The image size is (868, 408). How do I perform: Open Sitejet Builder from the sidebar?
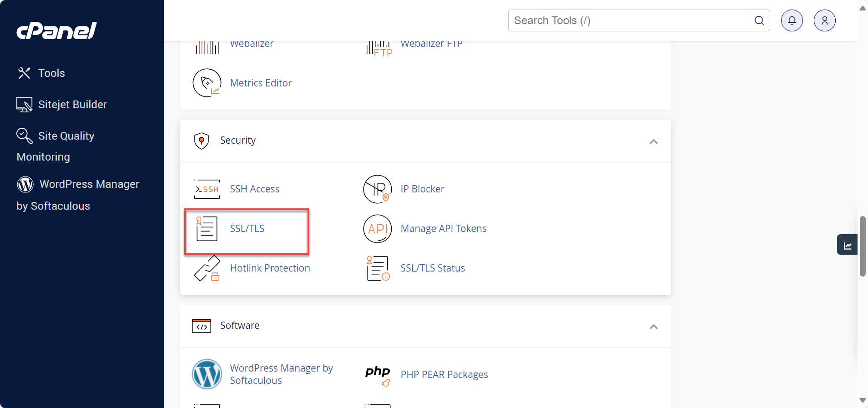point(72,105)
